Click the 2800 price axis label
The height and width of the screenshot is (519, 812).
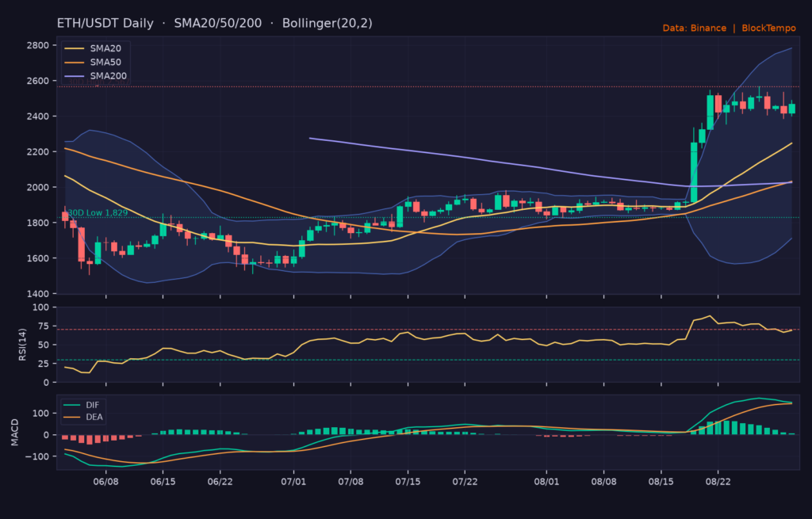tap(38, 45)
